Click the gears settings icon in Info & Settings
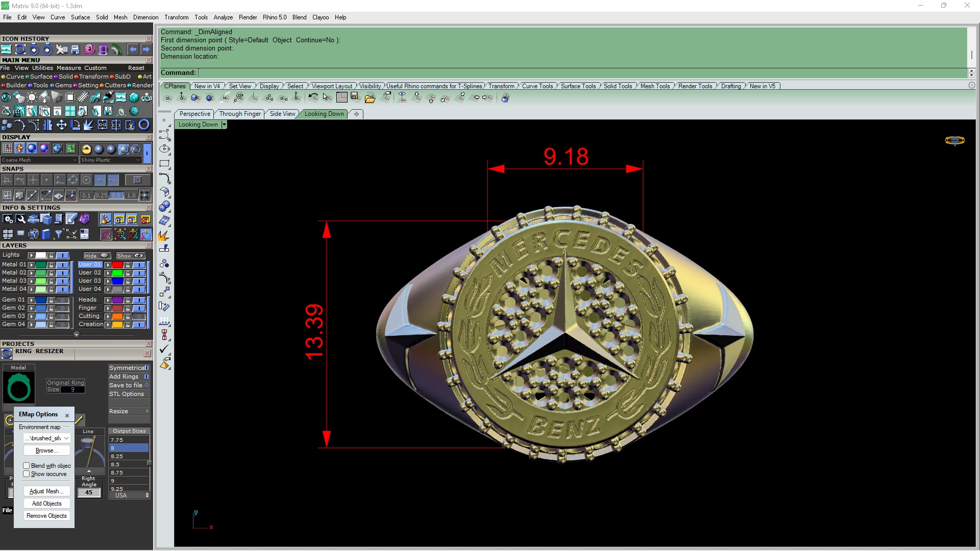980x551 pixels. click(8, 219)
